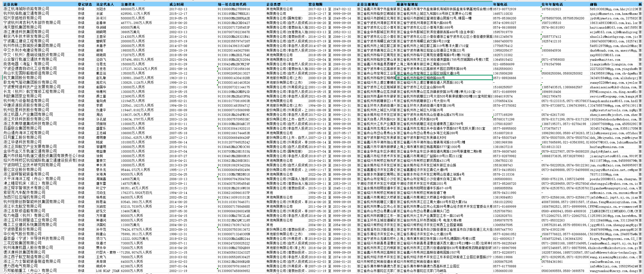Click the 企业名称 header cell
The width and height of the screenshot is (644, 274).
[11, 4]
